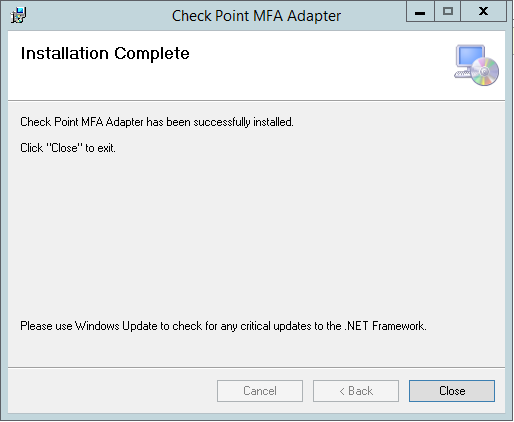514x422 pixels.
Task: Click the monitor in the banner graphic
Action: pos(470,56)
